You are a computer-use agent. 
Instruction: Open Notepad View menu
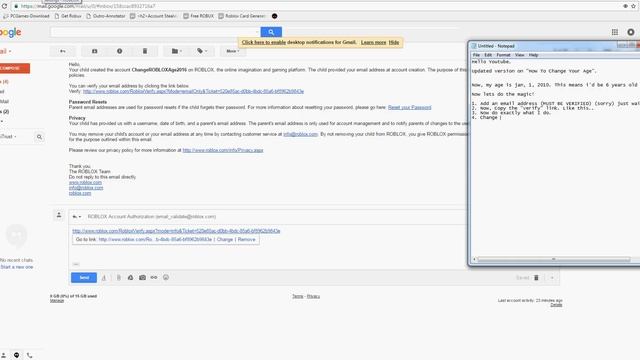click(519, 55)
